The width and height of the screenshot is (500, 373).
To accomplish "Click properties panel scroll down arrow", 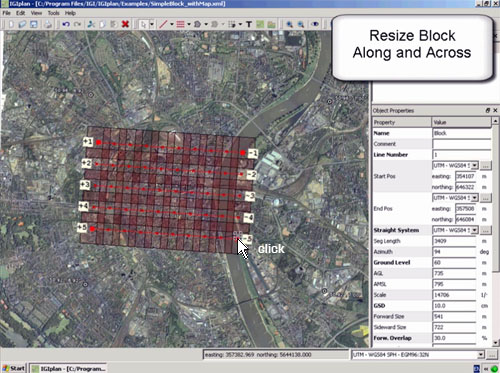I will tap(495, 342).
